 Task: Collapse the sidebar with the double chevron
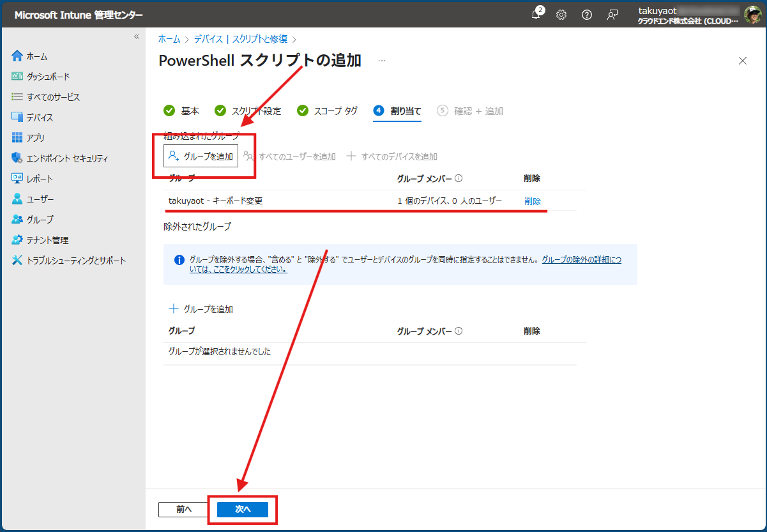pyautogui.click(x=136, y=36)
